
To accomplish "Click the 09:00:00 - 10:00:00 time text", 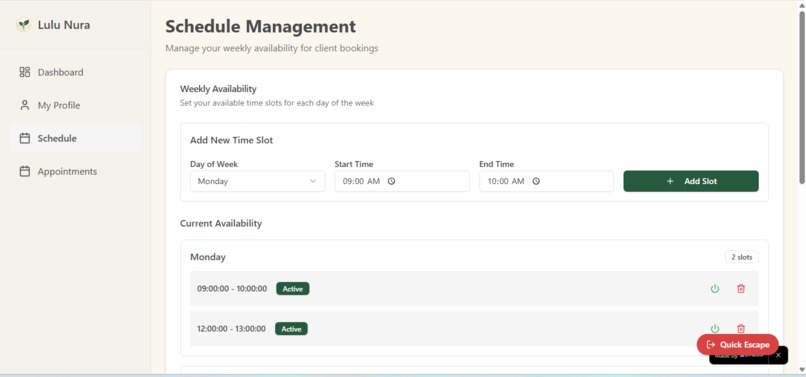I will (x=232, y=289).
